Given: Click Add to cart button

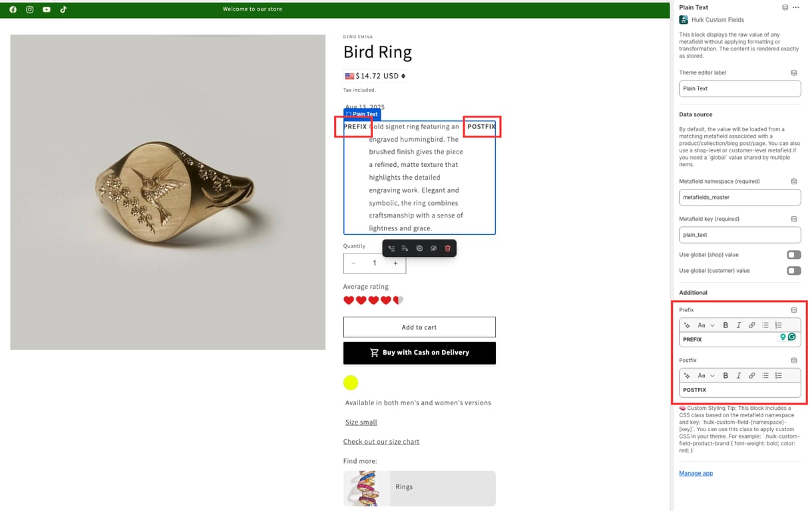Looking at the screenshot, I should click(419, 327).
